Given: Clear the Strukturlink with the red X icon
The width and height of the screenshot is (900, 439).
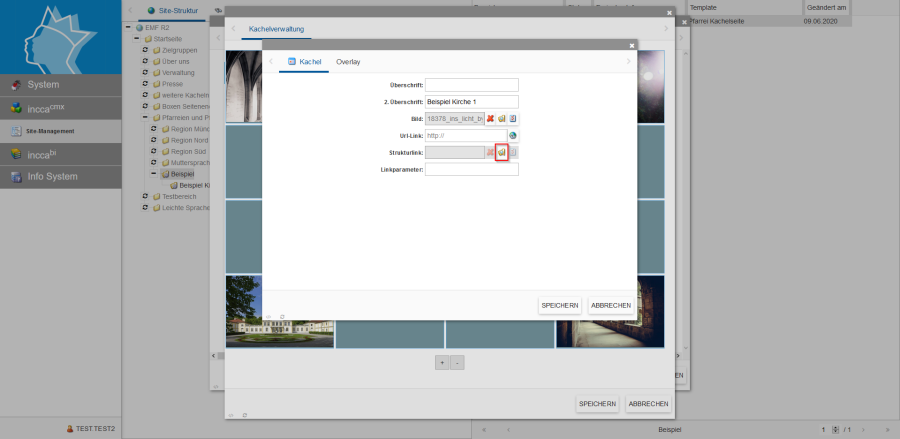Looking at the screenshot, I should pos(490,152).
